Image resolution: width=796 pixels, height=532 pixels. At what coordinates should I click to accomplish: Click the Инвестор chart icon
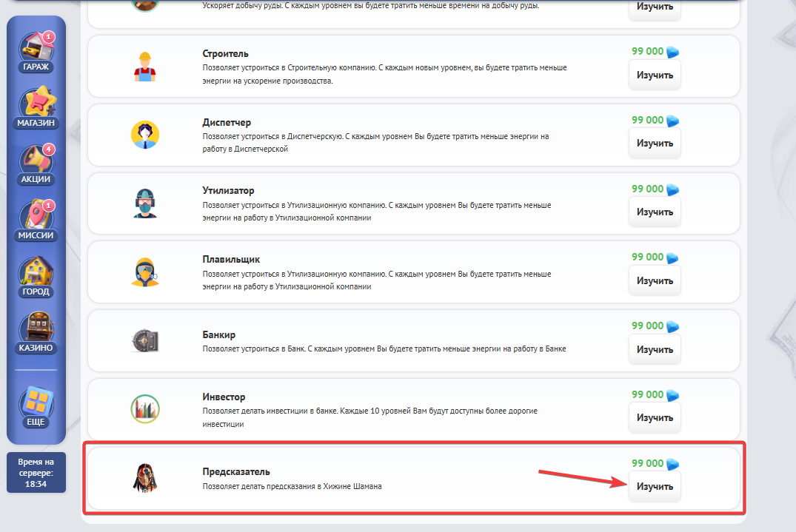[x=145, y=408]
